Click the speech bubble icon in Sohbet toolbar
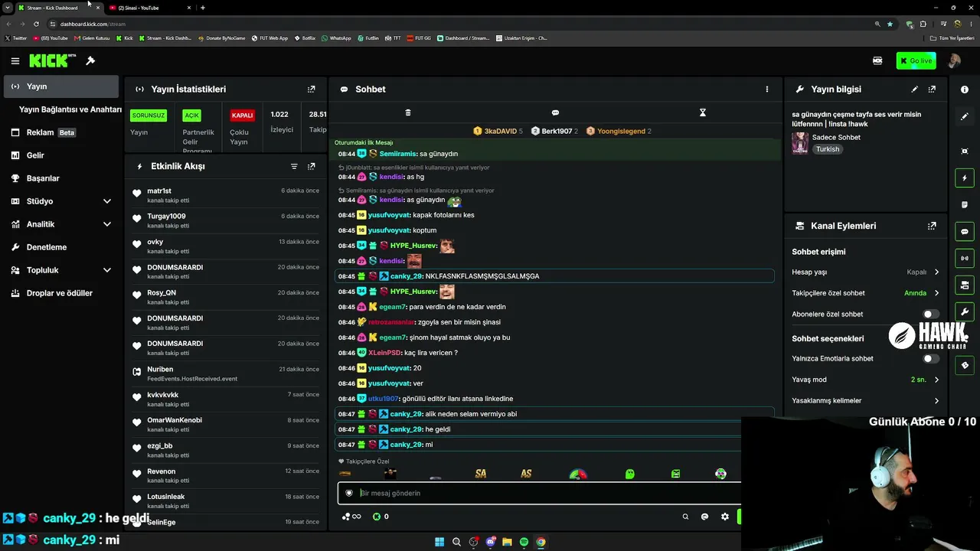Screen dimensions: 980x551 point(555,112)
